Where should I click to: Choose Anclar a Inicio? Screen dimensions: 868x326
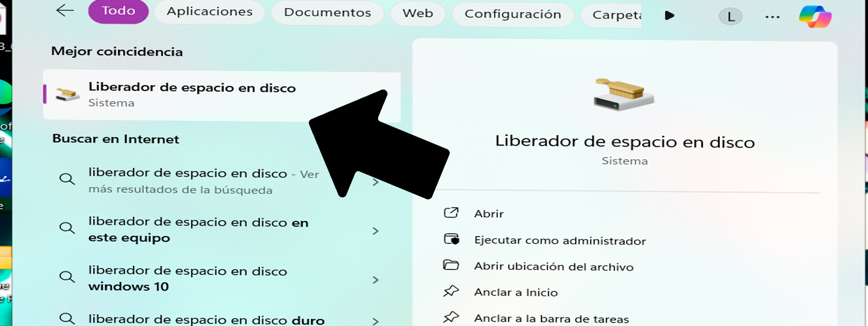[516, 292]
